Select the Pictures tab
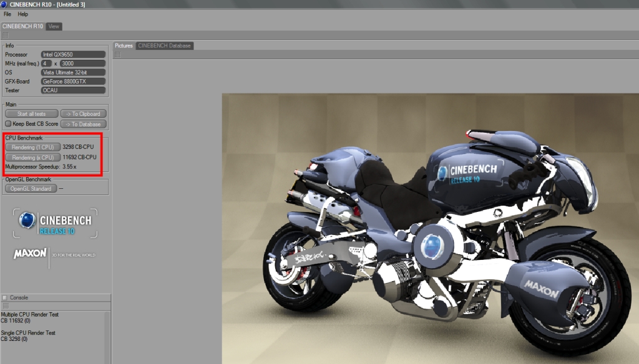This screenshot has height=364, width=639. click(124, 45)
